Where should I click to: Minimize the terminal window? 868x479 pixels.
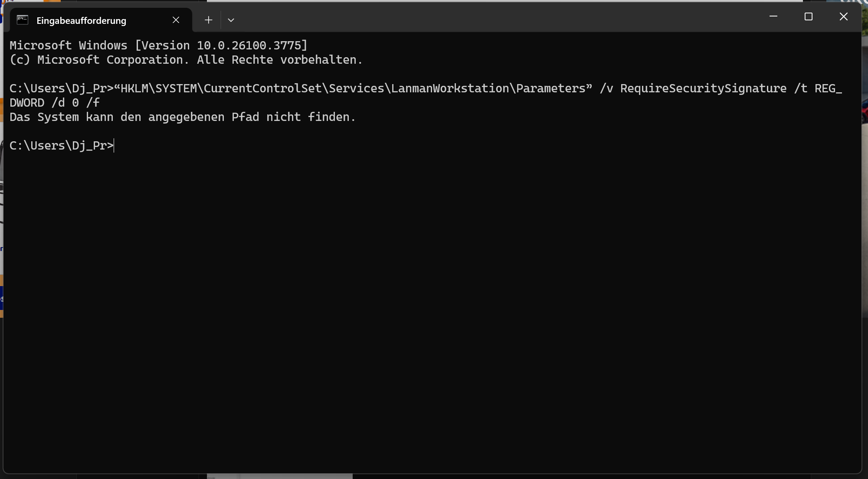tap(773, 16)
